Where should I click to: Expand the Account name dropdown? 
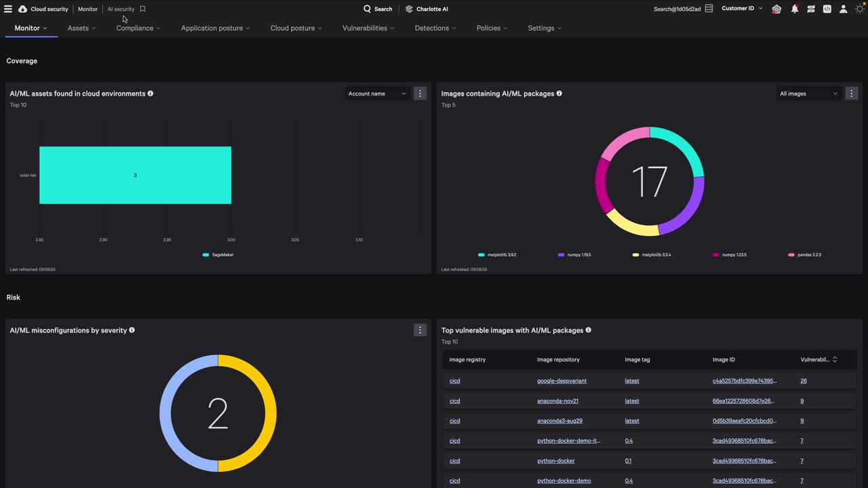376,94
